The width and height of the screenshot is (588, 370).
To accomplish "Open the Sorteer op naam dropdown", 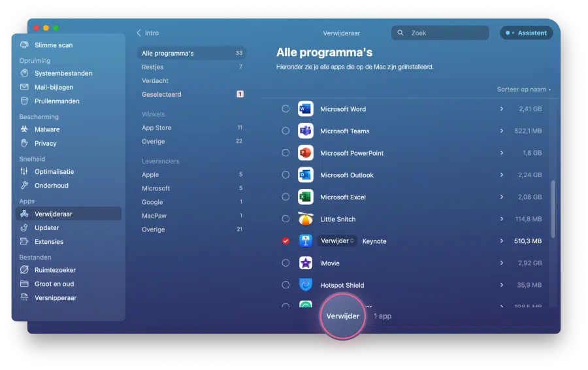I will (x=524, y=90).
